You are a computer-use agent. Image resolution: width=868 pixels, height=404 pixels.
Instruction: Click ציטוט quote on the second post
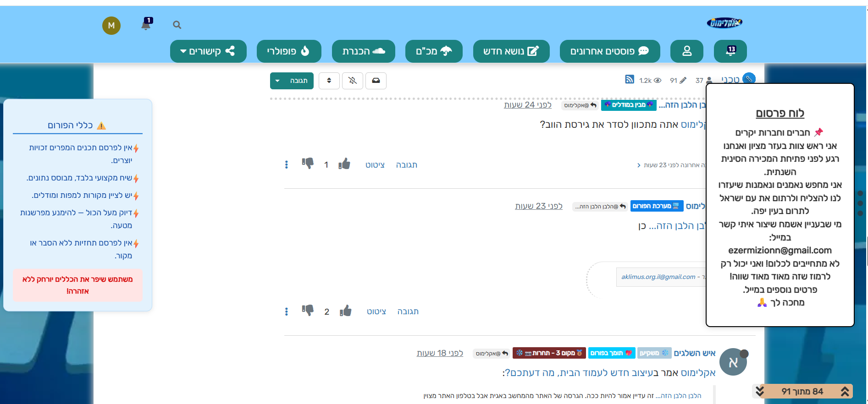click(376, 311)
